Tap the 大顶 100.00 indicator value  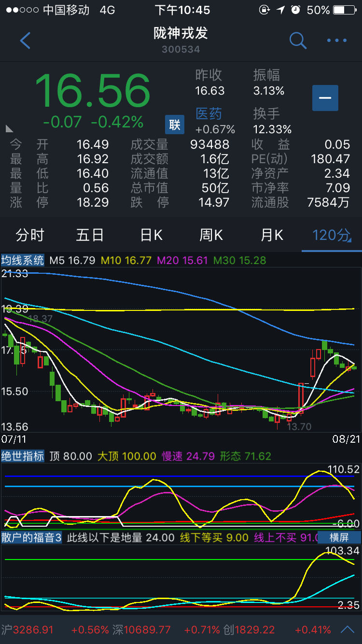coord(127,456)
